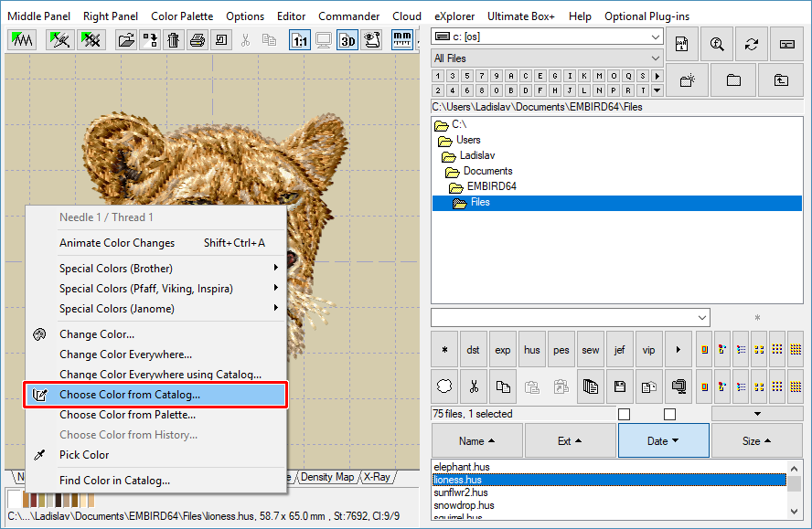Click the 3D view toolbar icon
The height and width of the screenshot is (529, 812).
click(347, 40)
